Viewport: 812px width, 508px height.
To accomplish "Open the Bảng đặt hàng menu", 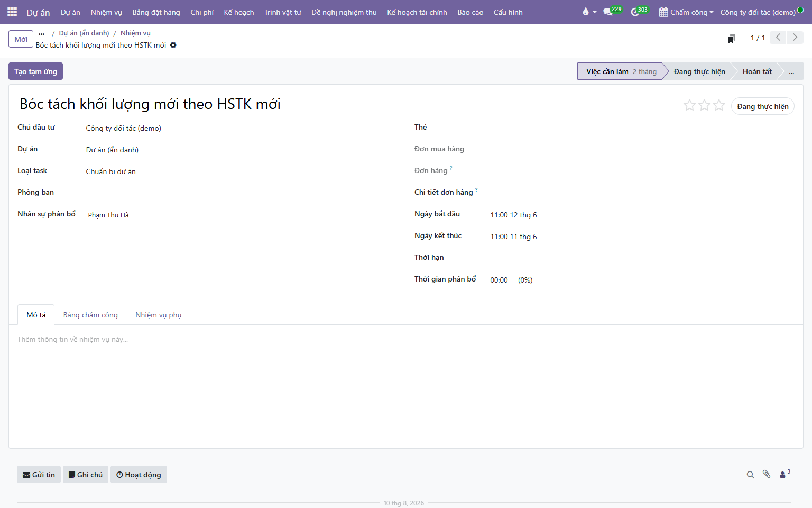I will (156, 12).
